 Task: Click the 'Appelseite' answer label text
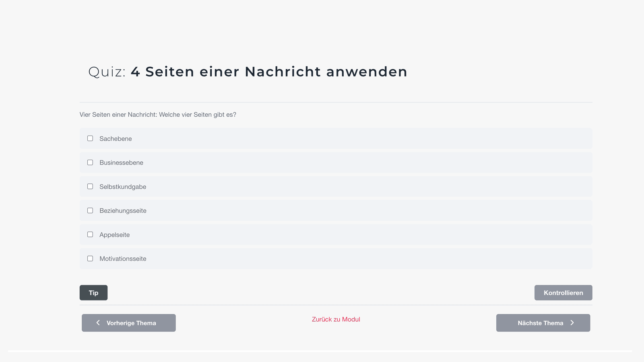pos(114,235)
